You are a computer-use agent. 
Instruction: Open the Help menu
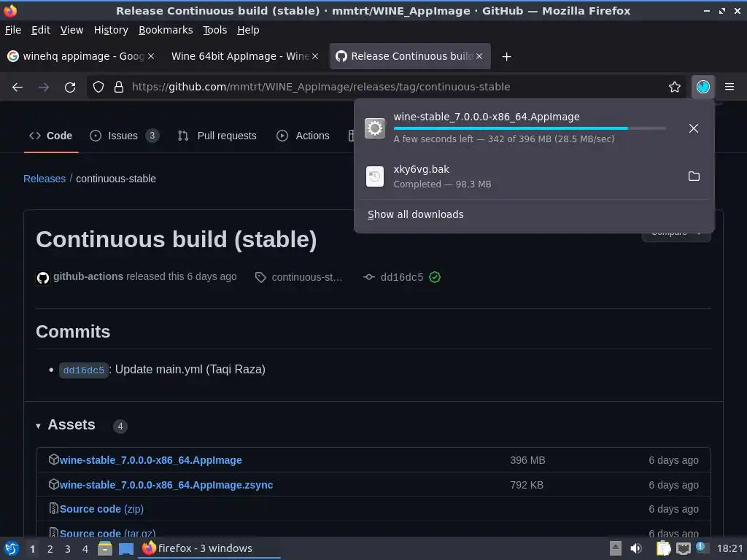point(248,30)
